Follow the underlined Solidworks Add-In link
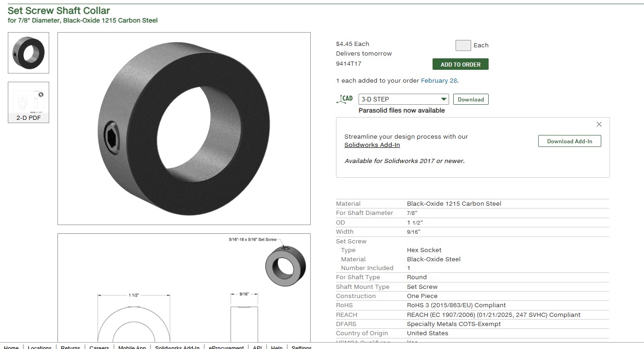This screenshot has height=349, width=644. click(x=372, y=145)
